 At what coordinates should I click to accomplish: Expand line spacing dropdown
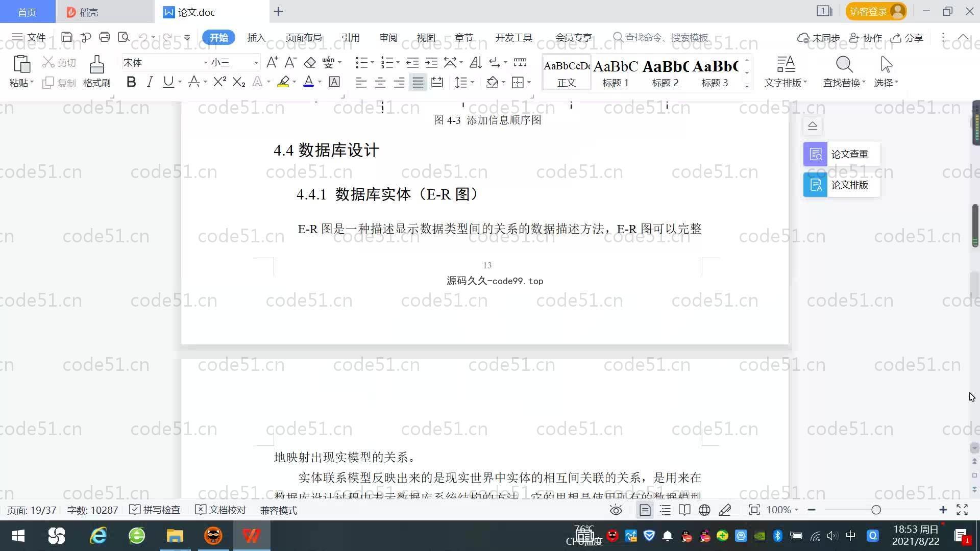(x=472, y=82)
